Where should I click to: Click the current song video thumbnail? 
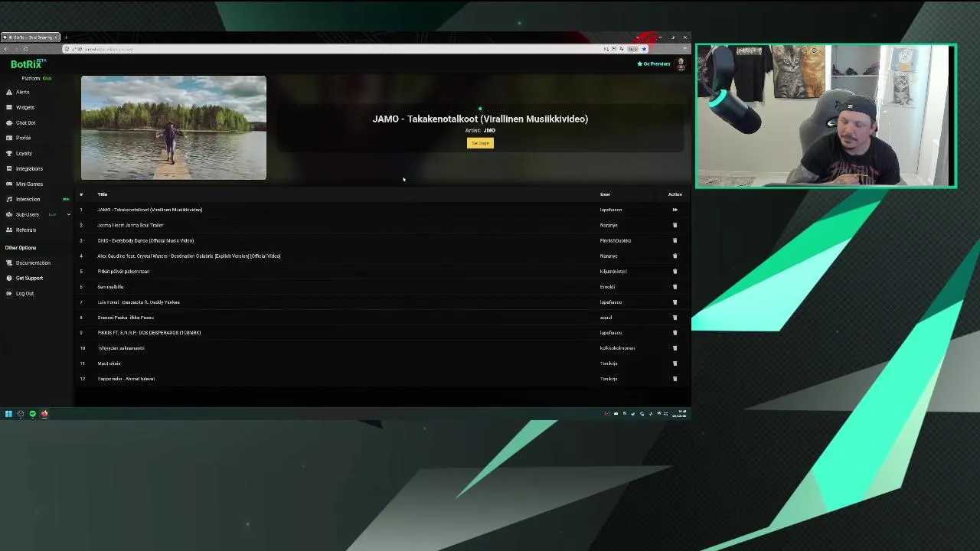pyautogui.click(x=174, y=128)
